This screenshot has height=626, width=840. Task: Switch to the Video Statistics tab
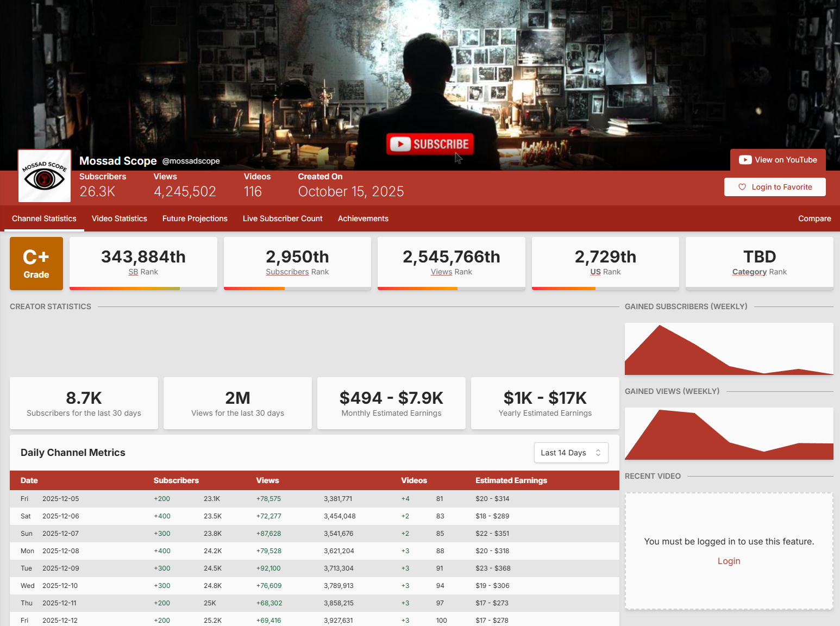[119, 218]
